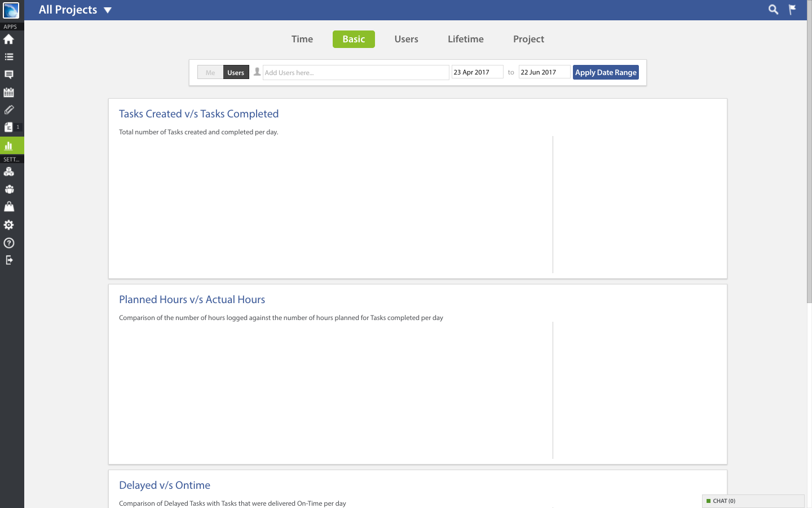
Task: Click the end date 22 Jun 2017 field
Action: click(544, 72)
